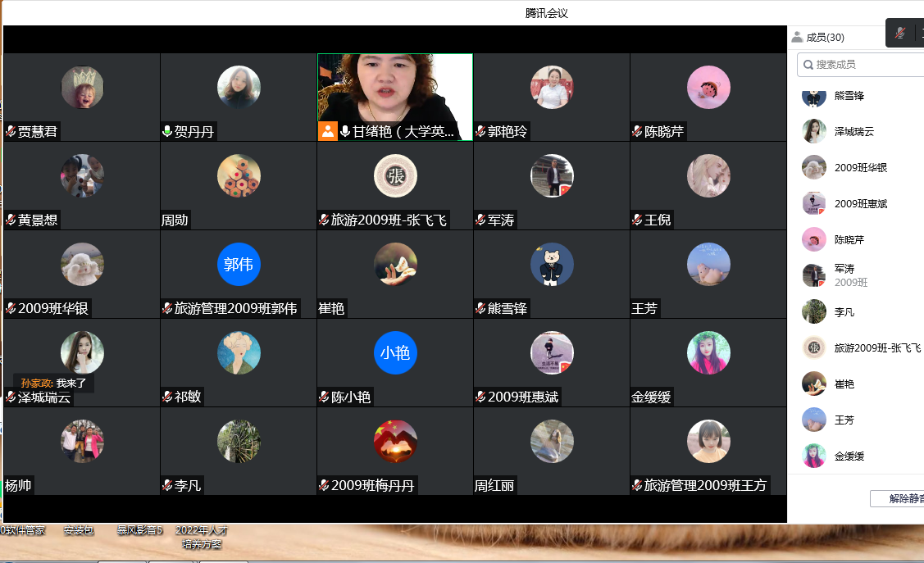Click the search magnifier icon in members panel
The image size is (924, 563).
point(808,65)
